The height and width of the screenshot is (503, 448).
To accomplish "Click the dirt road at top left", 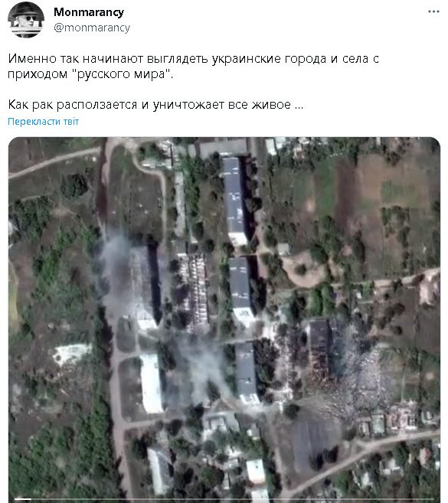I will pos(54,162).
